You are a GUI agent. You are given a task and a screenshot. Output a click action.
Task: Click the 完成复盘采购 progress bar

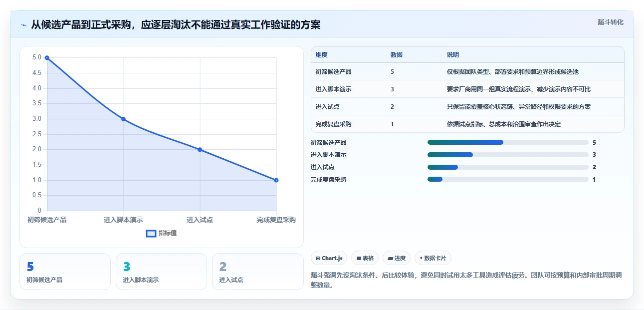(x=508, y=179)
